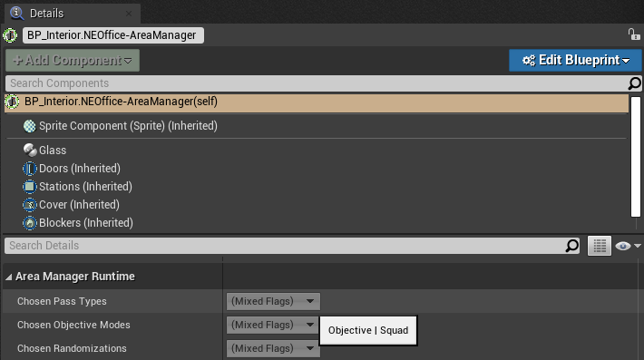The width and height of the screenshot is (644, 360).
Task: Open the Edit Blueprint menu
Action: point(575,61)
